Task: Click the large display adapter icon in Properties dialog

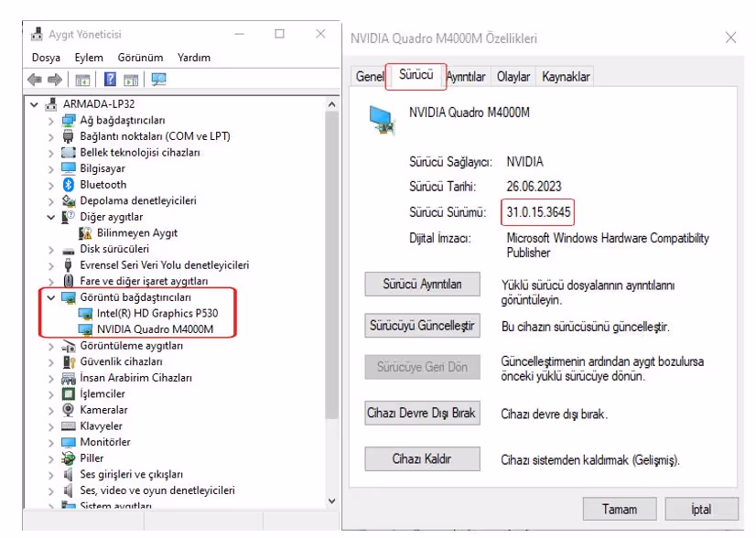Action: [x=382, y=120]
